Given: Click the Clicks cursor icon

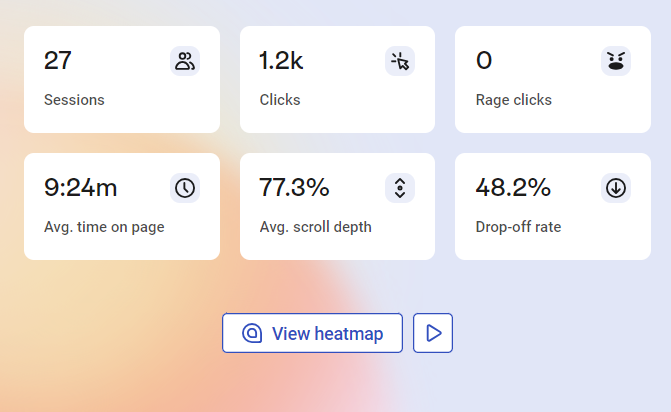Looking at the screenshot, I should point(400,61).
